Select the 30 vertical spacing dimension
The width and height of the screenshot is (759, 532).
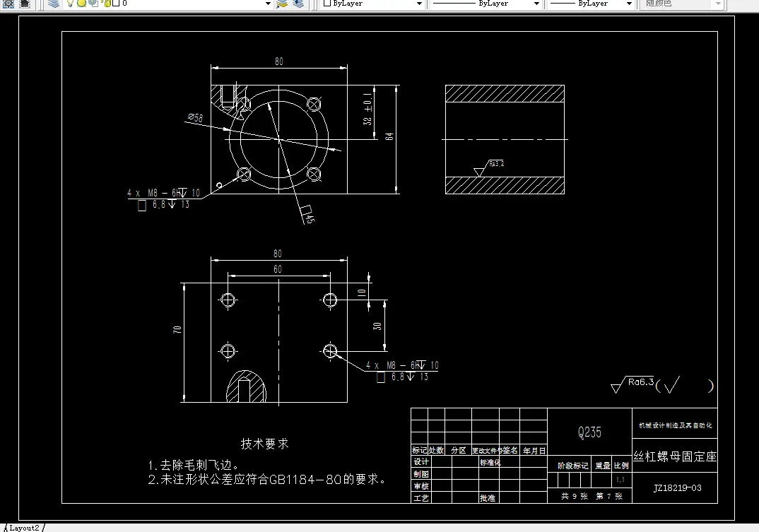(x=377, y=326)
